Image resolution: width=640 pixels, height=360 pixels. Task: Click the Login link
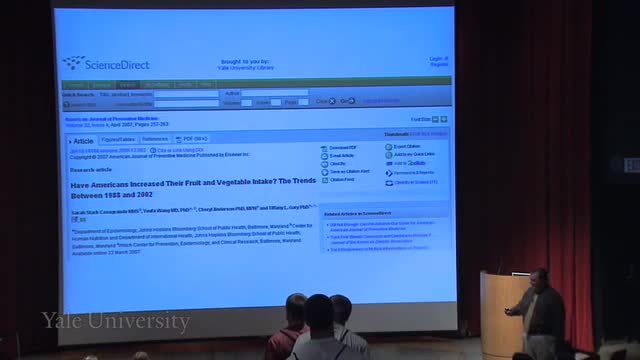[x=439, y=59]
